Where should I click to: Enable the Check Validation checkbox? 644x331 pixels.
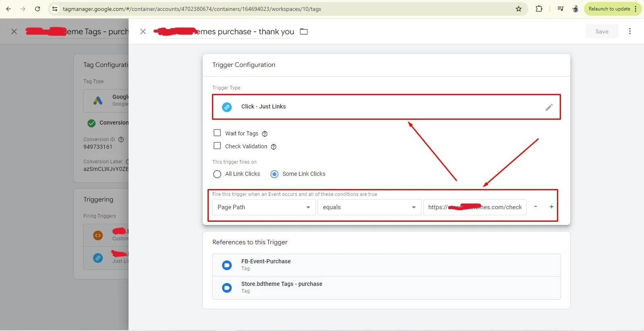(x=217, y=146)
